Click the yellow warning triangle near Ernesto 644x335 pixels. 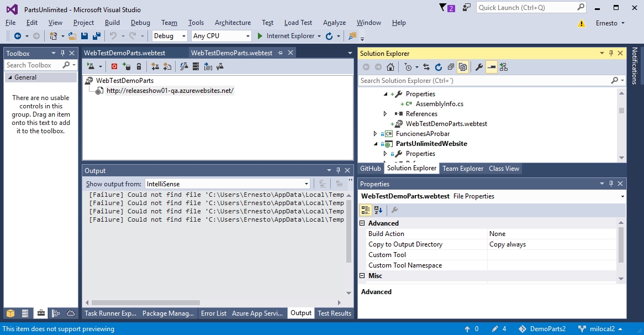click(582, 23)
